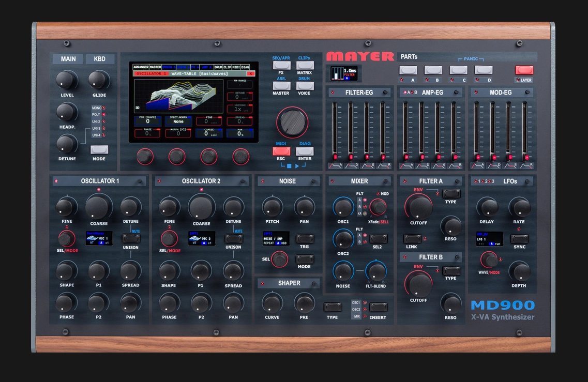Push the VOICE / DRUM button

305,86
